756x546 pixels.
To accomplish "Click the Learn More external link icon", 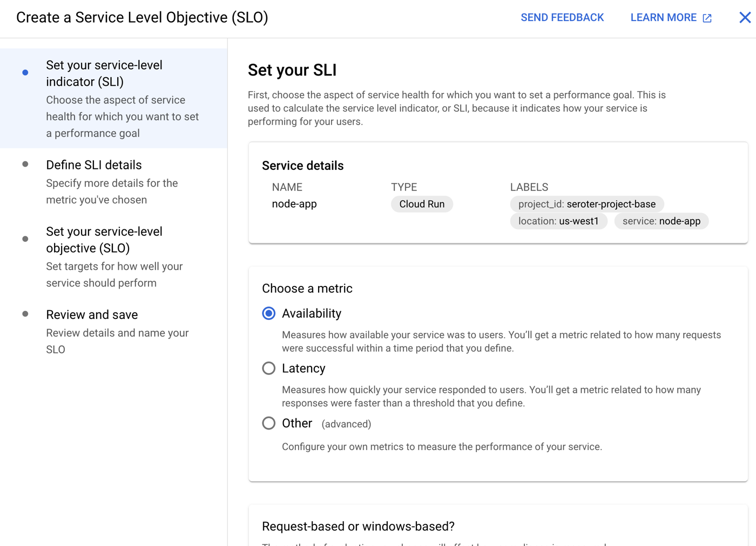I will 707,18.
